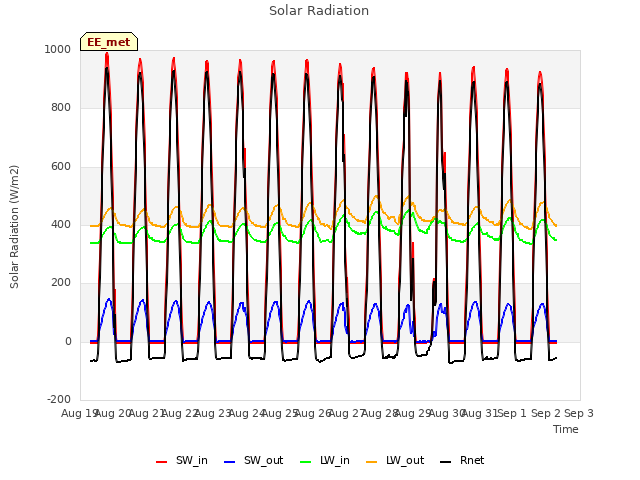Click the Aug 27 x-axis tick label

[x=347, y=413]
